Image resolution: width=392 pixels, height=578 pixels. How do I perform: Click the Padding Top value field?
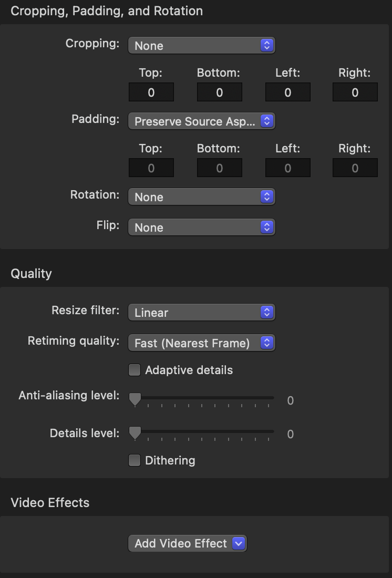pyautogui.click(x=151, y=169)
